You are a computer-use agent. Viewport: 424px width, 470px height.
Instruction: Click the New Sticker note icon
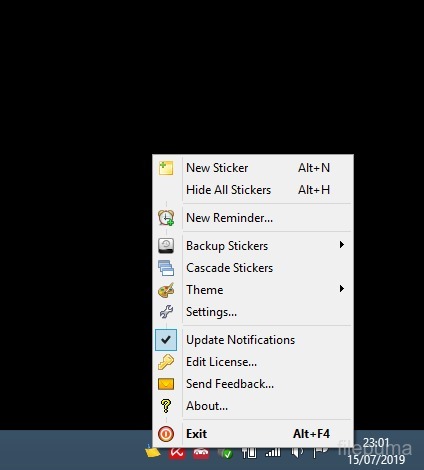click(166, 168)
